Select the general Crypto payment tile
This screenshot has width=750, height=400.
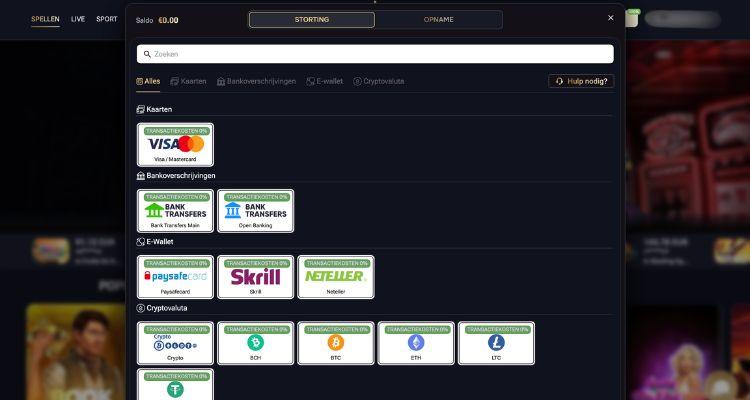point(175,343)
